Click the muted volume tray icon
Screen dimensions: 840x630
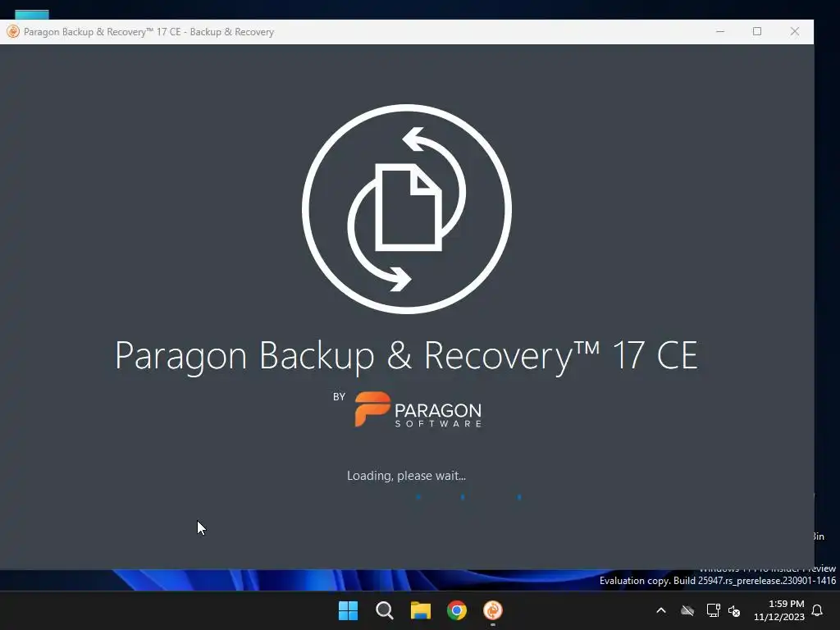point(734,610)
